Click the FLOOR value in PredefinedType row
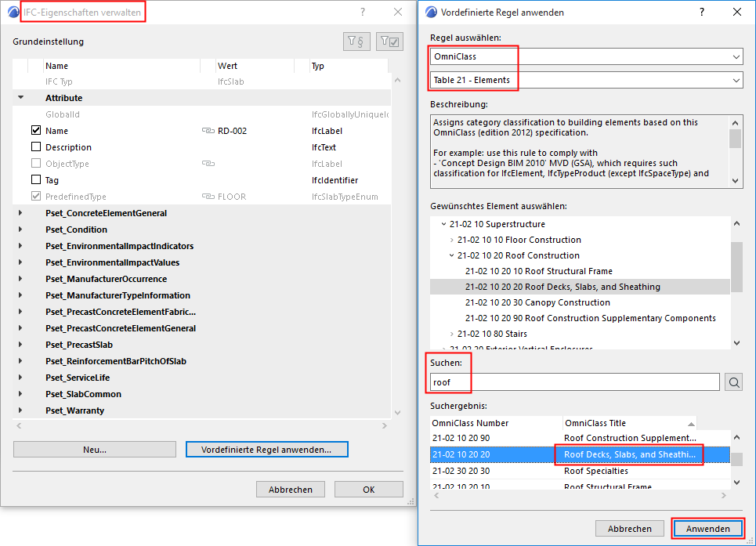This screenshot has height=546, width=756. coord(232,197)
